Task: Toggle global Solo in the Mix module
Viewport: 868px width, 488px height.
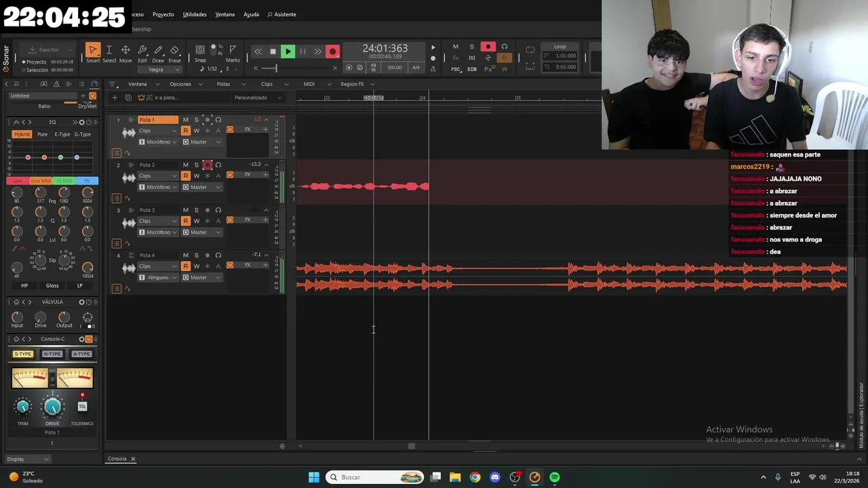Action: point(472,47)
